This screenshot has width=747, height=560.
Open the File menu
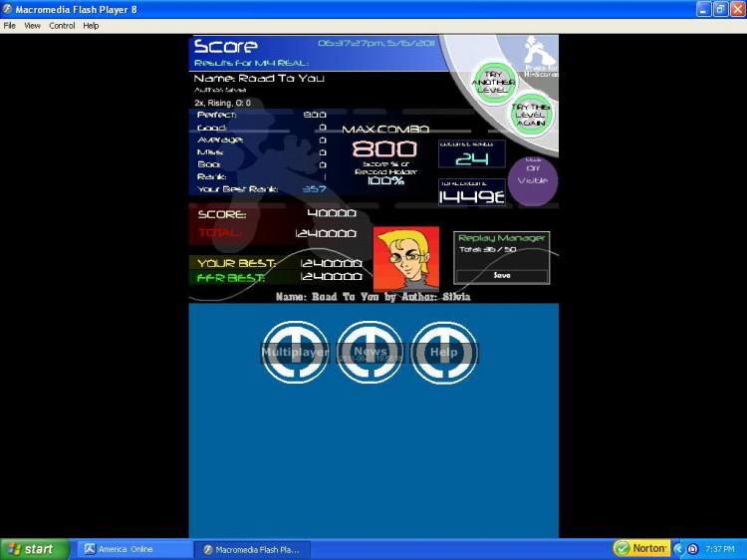[10, 26]
